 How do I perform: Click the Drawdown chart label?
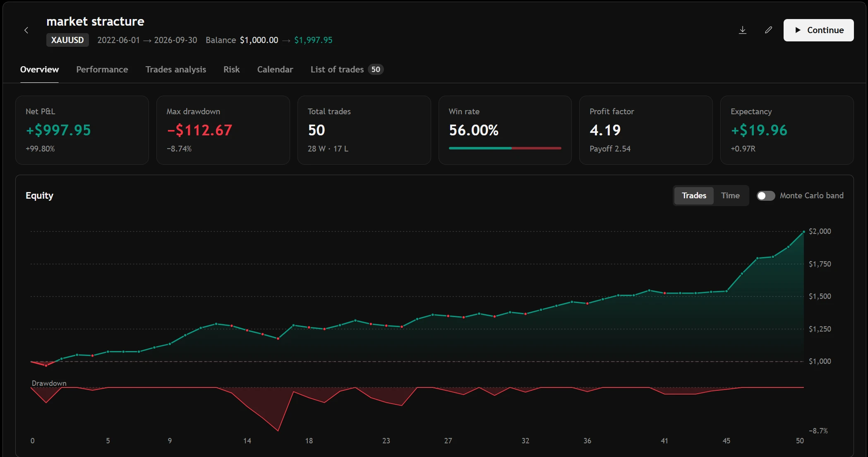(49, 383)
